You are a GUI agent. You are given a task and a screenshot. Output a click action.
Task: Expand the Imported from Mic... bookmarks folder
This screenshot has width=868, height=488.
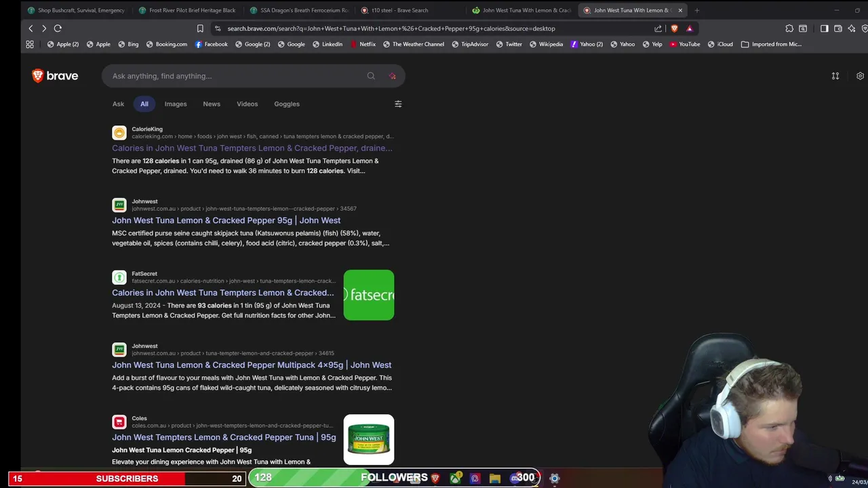[771, 44]
